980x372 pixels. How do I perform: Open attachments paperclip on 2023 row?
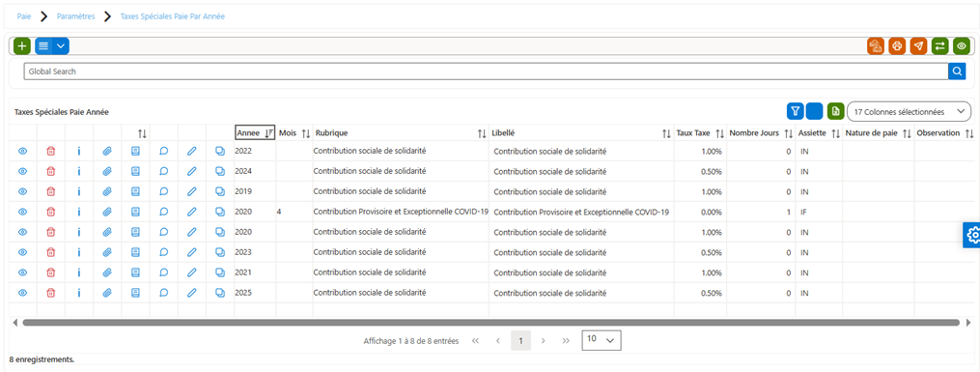point(107,252)
